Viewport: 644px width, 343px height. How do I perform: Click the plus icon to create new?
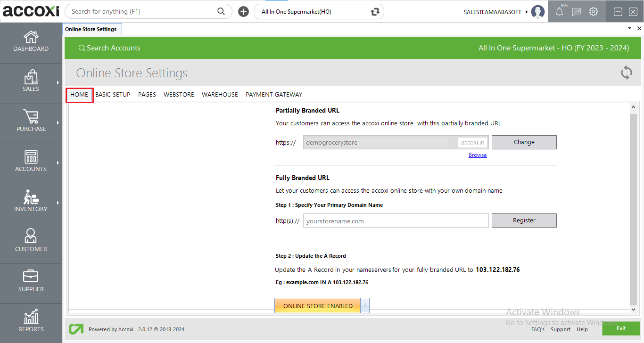[243, 11]
